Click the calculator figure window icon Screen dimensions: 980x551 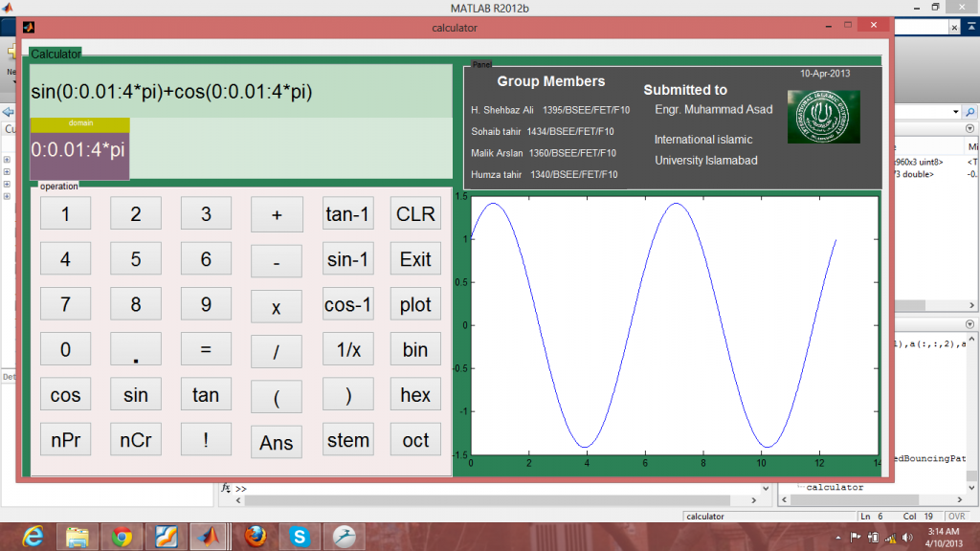click(x=29, y=27)
